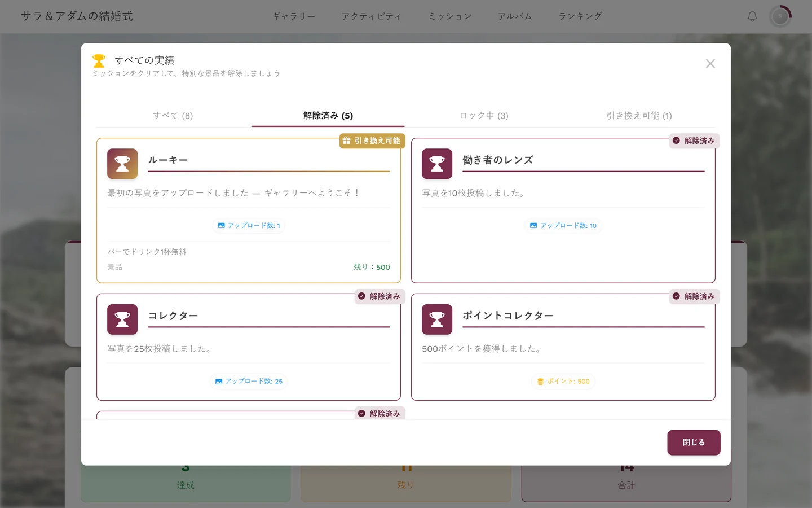Image resolution: width=812 pixels, height=508 pixels.
Task: Click the アップロード数: 10 chip
Action: point(563,226)
